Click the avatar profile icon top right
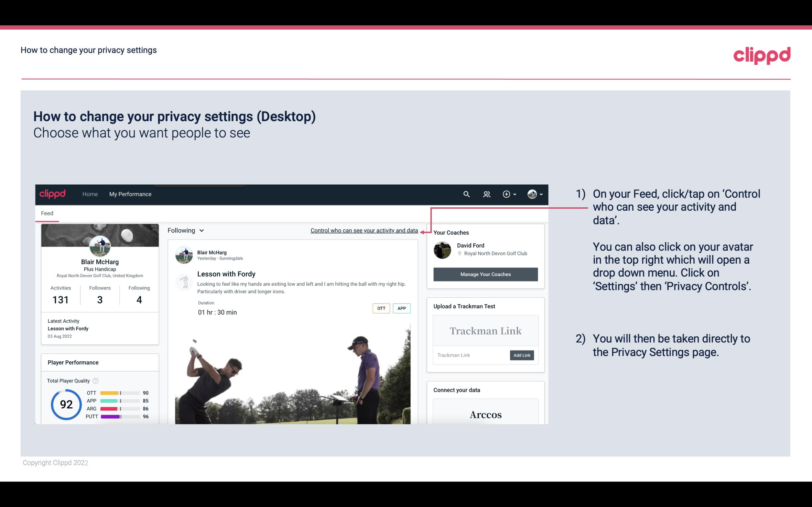Image resolution: width=812 pixels, height=507 pixels. tap(532, 194)
